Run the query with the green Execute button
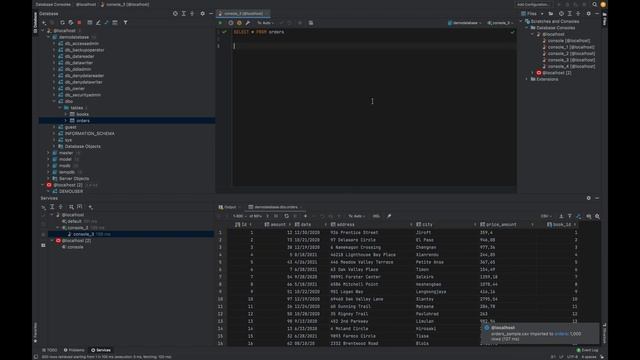The image size is (640, 360). pos(221,23)
